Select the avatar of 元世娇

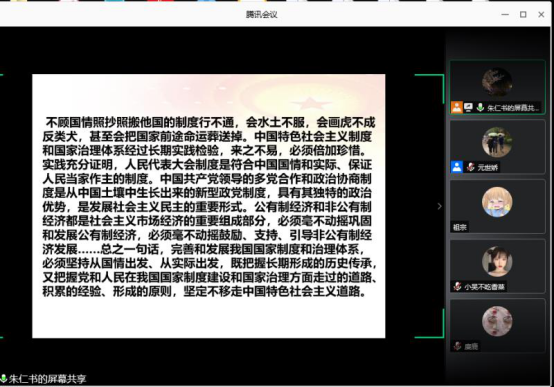pos(497,142)
